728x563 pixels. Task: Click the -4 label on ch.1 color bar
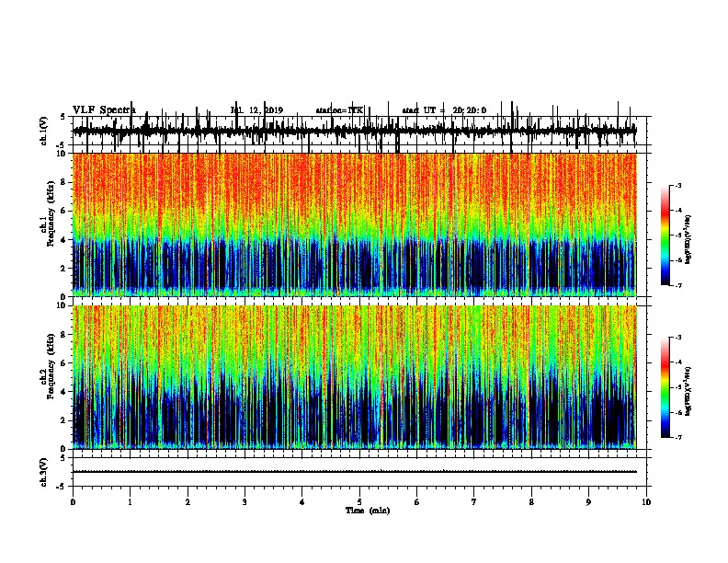click(677, 211)
